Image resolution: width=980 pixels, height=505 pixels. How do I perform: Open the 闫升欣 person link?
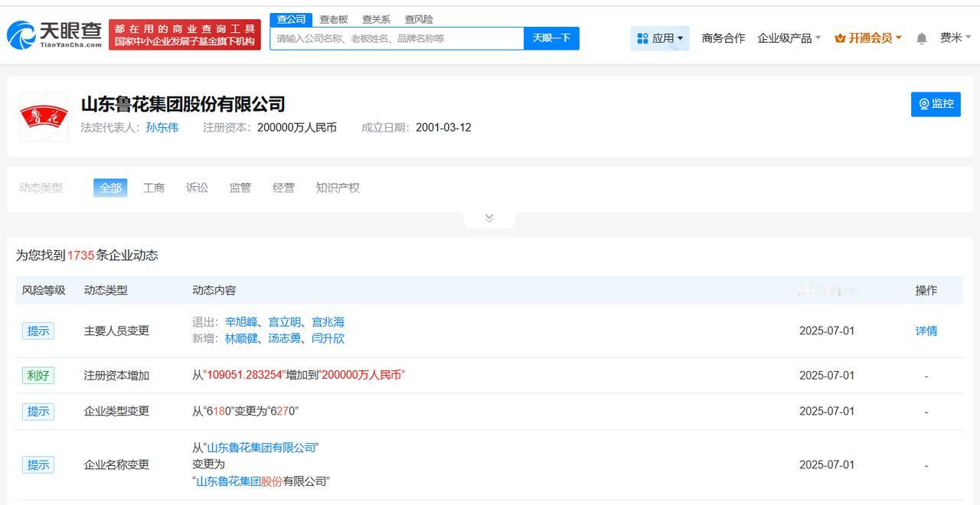point(328,338)
